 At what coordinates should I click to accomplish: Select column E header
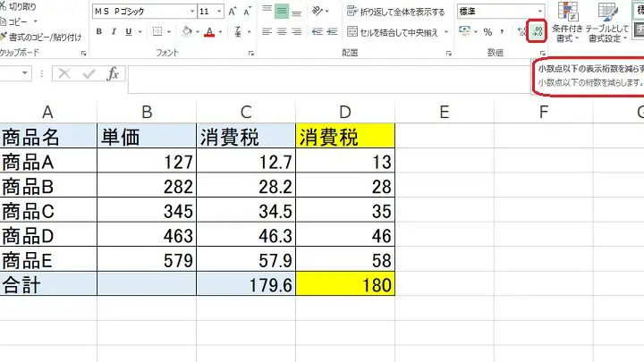[x=445, y=112]
